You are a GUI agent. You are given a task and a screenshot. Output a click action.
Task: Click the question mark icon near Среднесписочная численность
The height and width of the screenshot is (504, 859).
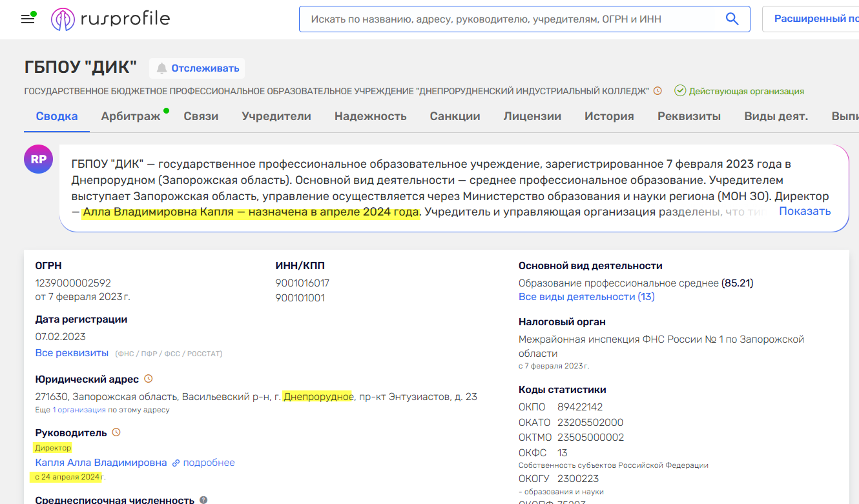[x=203, y=500]
